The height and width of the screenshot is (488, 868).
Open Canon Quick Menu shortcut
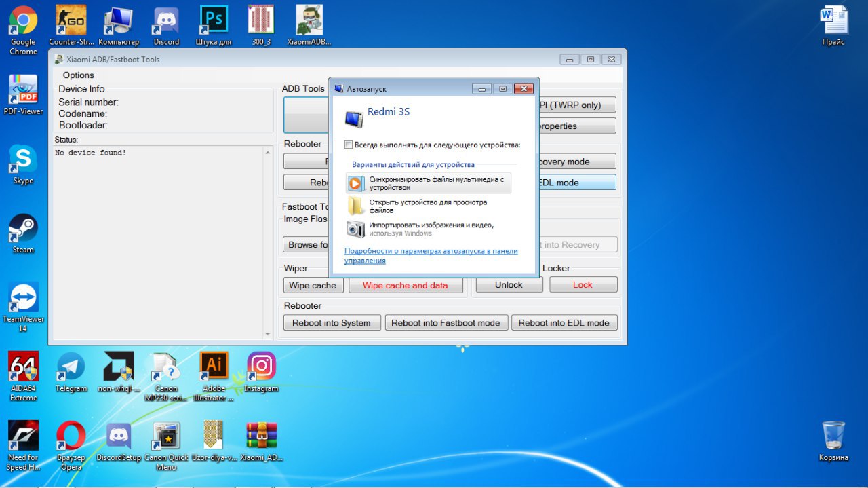pos(166,446)
